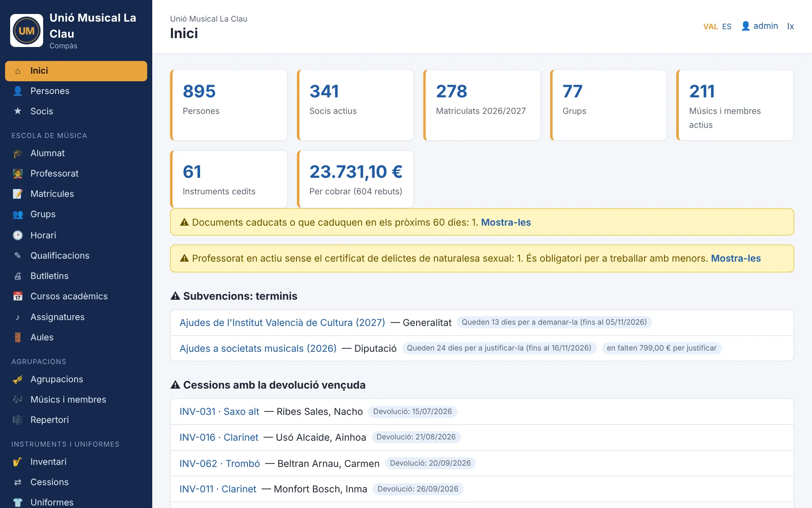Click Mostra-les in the Professorat certificate alert
The height and width of the screenshot is (508, 812).
click(x=736, y=258)
